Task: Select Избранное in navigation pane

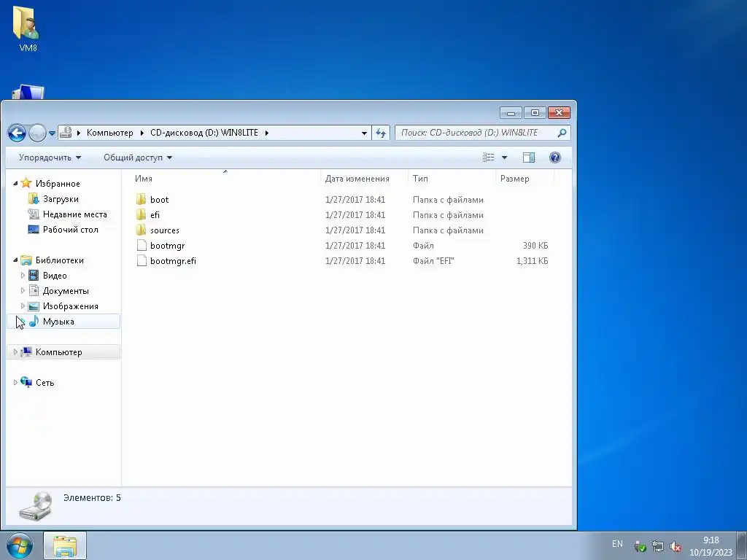Action: point(58,184)
